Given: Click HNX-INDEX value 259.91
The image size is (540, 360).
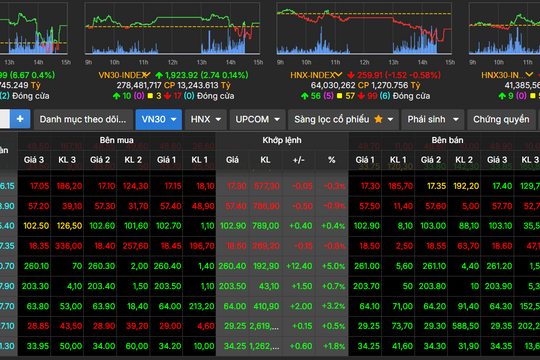Looking at the screenshot, I should click(x=370, y=75).
